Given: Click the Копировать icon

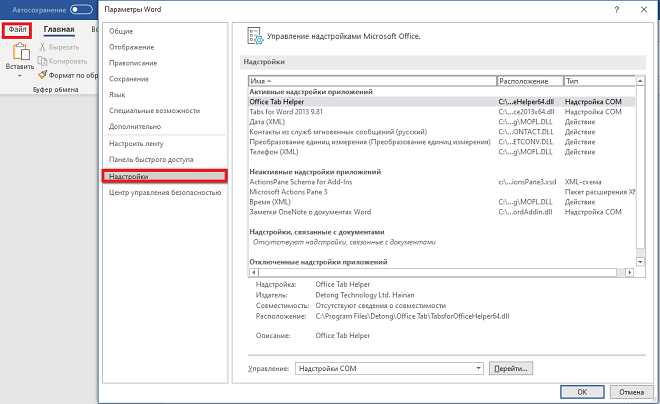Looking at the screenshot, I should (x=42, y=61).
